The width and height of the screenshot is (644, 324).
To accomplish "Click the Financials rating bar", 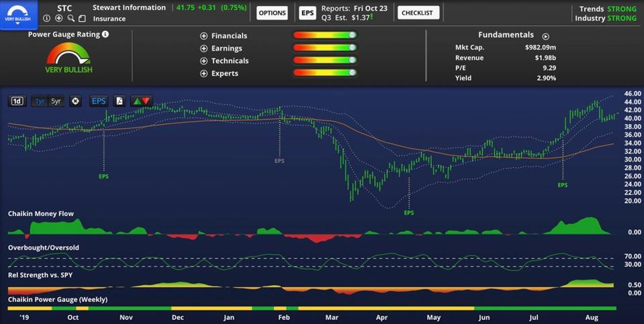I will [x=325, y=36].
